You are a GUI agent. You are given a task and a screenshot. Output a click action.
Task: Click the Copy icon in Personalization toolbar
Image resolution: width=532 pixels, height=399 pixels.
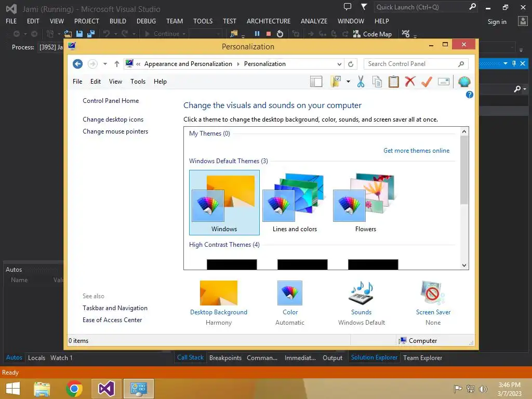coord(377,82)
